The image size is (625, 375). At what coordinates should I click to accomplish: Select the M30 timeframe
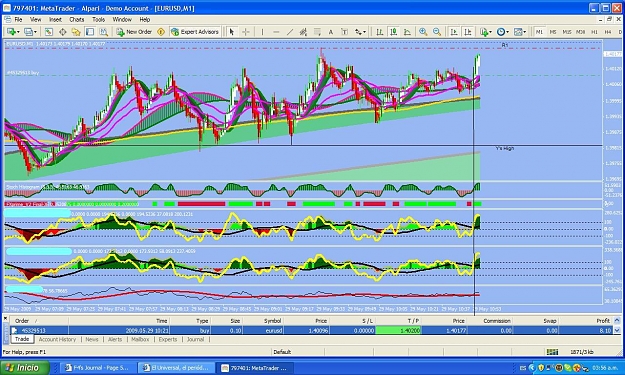point(580,32)
